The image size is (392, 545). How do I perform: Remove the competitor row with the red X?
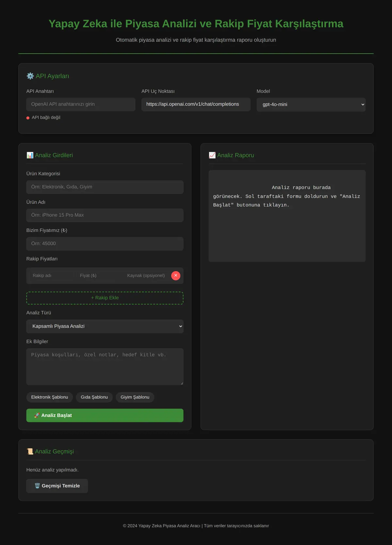[176, 275]
